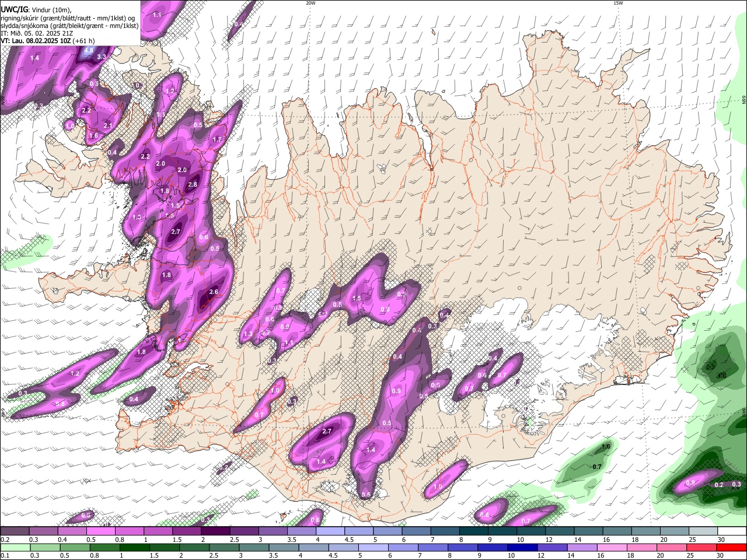Click the '20W' longitude label
The image size is (747, 560).
[x=310, y=3]
